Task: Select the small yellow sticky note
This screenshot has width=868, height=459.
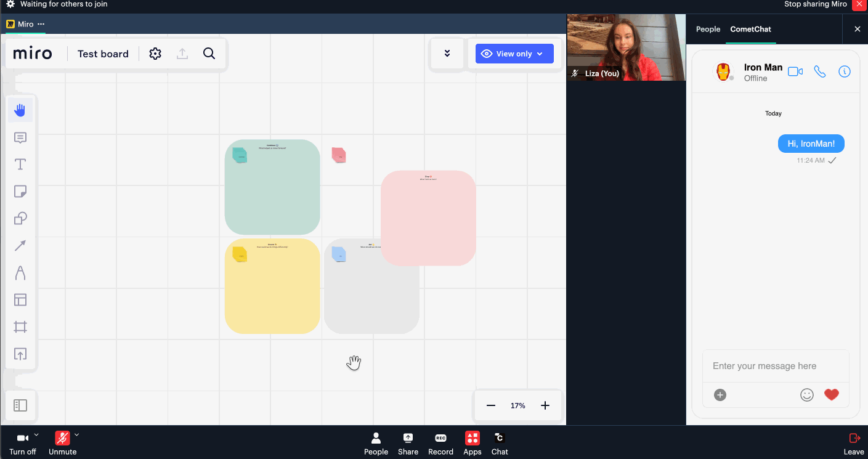Action: click(x=240, y=254)
